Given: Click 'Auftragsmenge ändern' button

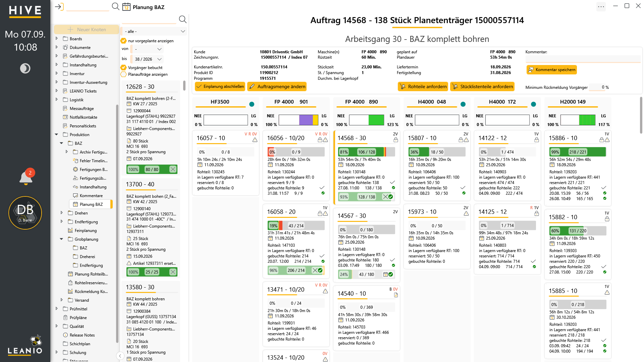Looking at the screenshot, I should 277,86.
